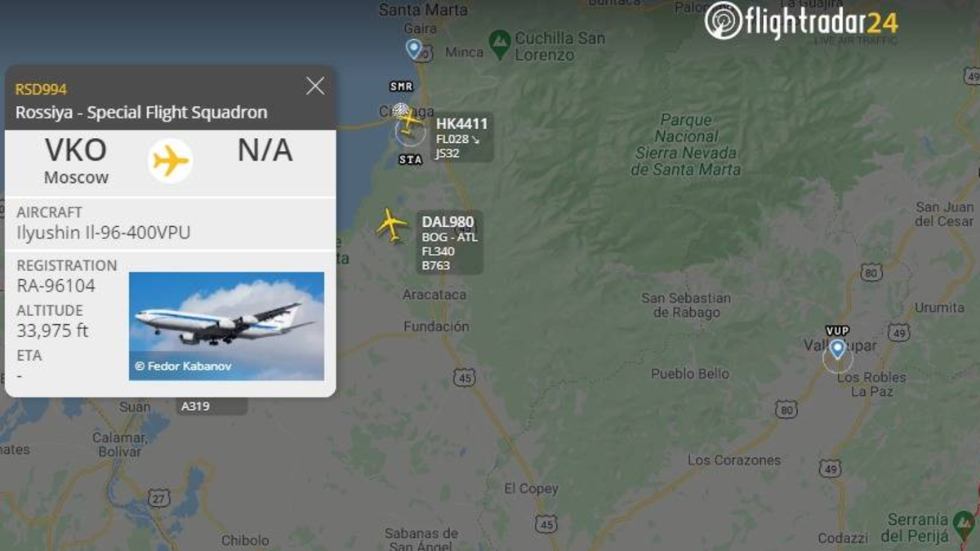Image resolution: width=980 pixels, height=551 pixels.
Task: Select the VUP airport marker at Valledupar
Action: [x=837, y=350]
